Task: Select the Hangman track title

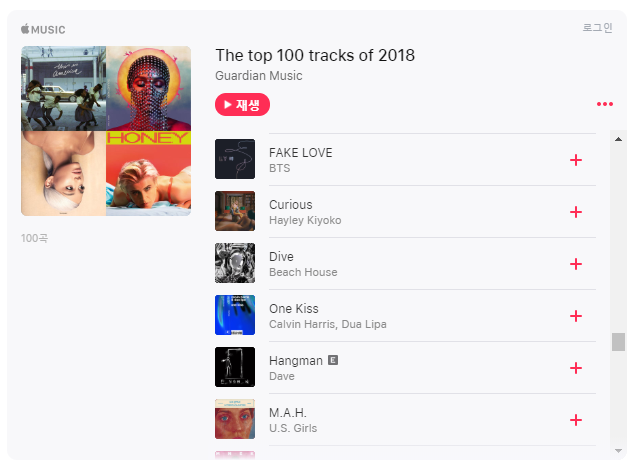Action: pos(296,360)
